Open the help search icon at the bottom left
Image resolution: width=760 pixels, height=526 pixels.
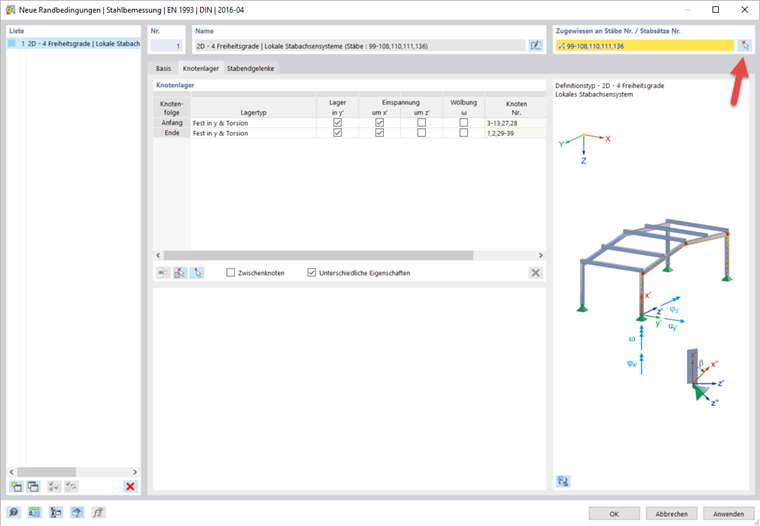(13, 512)
